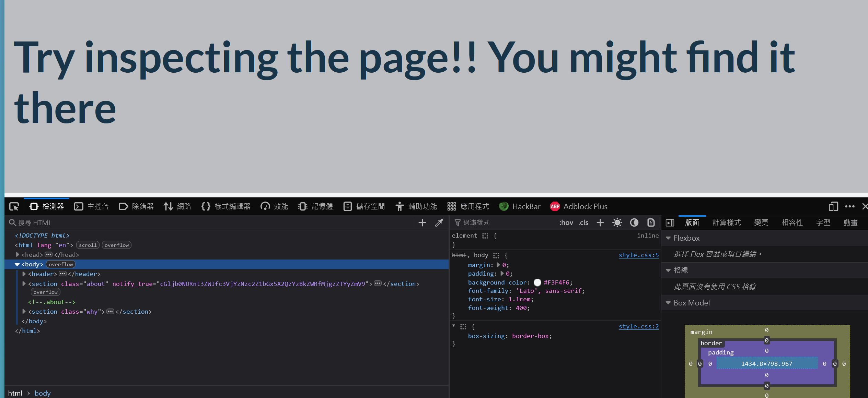This screenshot has height=398, width=868.
Task: Open the 計算樣式 tab
Action: tap(727, 222)
